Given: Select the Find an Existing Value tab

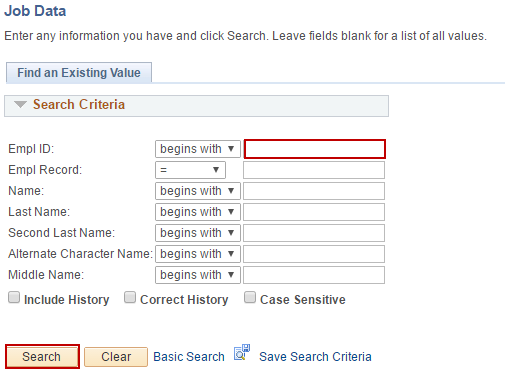Looking at the screenshot, I should [x=79, y=73].
